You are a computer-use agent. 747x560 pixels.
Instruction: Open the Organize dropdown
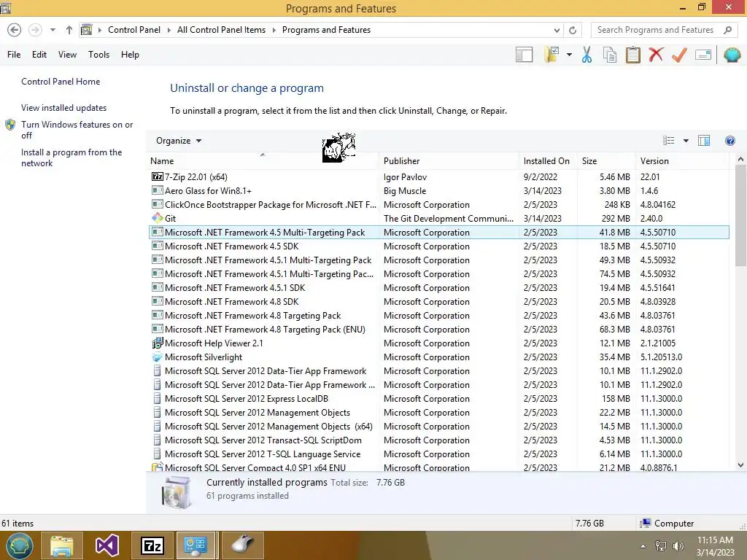(179, 141)
